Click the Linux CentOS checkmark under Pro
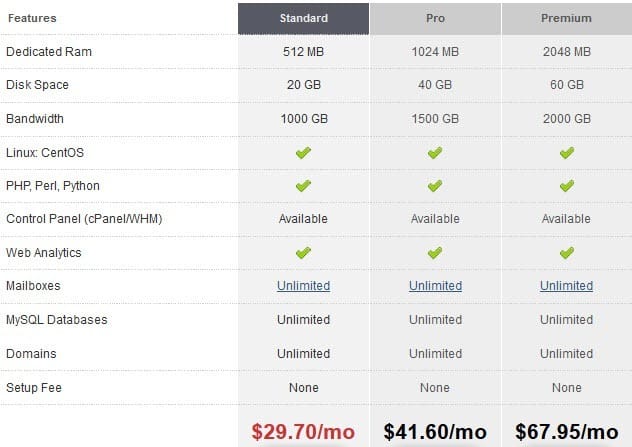The image size is (632, 447). coord(435,153)
